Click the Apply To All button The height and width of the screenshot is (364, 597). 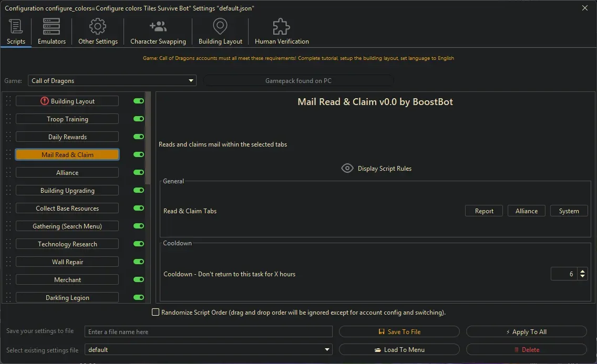point(526,331)
